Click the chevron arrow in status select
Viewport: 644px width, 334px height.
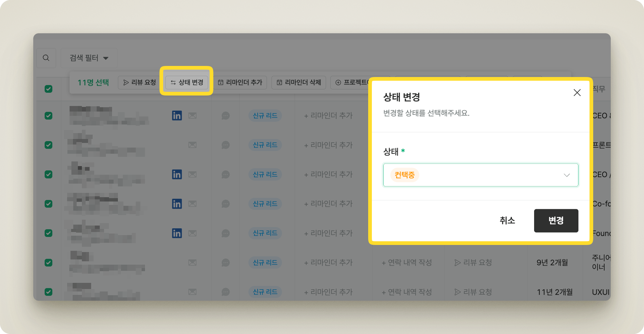click(566, 175)
